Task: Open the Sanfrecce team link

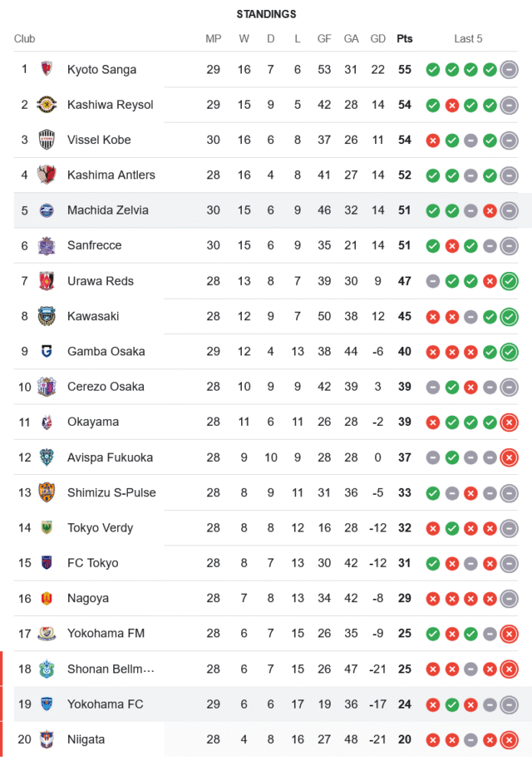Action: 94,245
